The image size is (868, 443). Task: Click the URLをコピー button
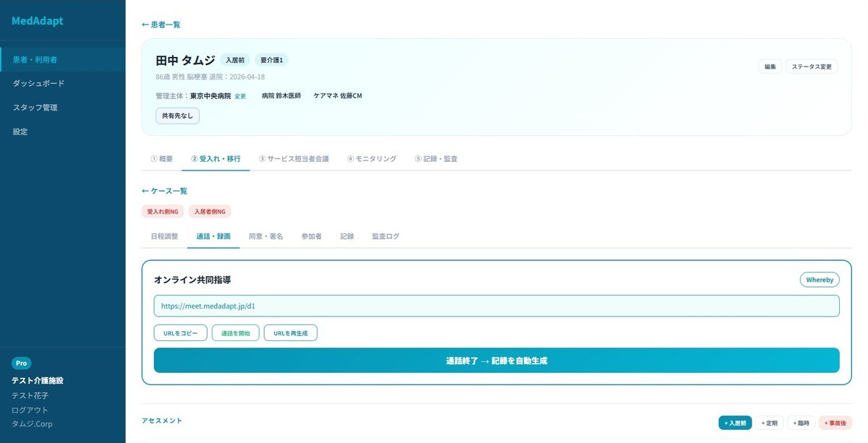(x=181, y=333)
